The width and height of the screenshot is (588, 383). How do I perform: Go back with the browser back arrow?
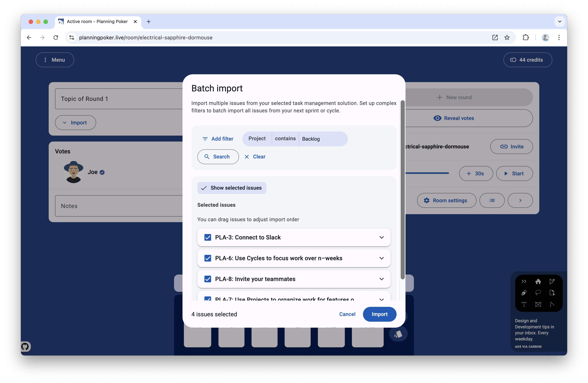click(x=29, y=38)
